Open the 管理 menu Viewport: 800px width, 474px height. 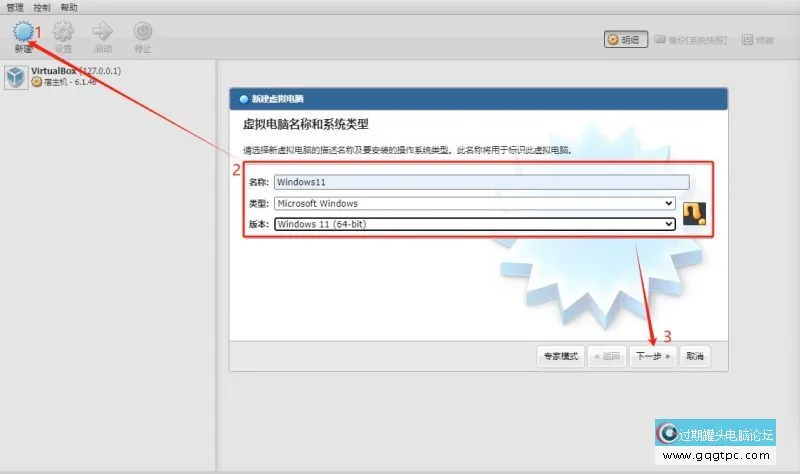[x=15, y=6]
